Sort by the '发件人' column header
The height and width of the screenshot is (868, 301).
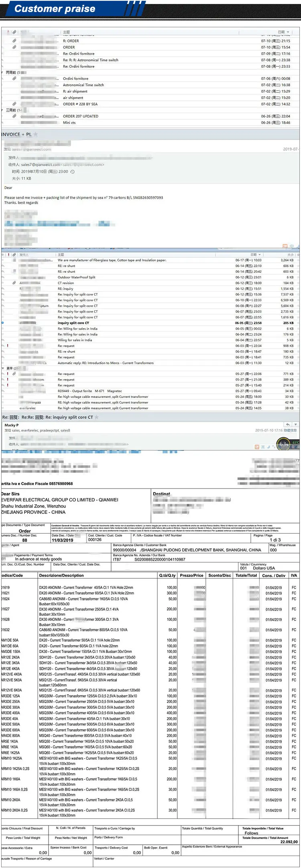pyautogui.click(x=24, y=255)
